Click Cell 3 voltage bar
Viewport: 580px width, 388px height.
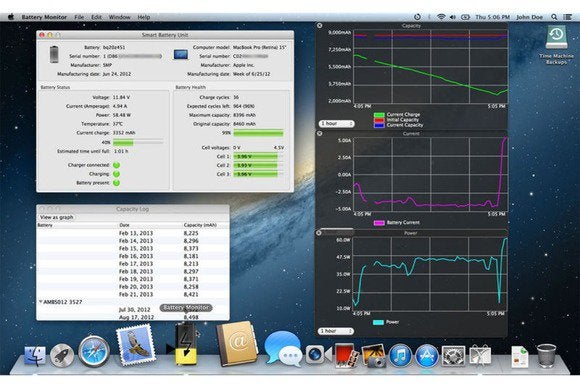point(258,174)
